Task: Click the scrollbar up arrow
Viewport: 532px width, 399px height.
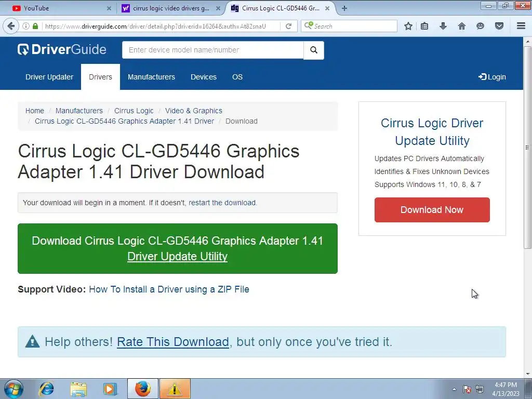Action: click(x=527, y=42)
